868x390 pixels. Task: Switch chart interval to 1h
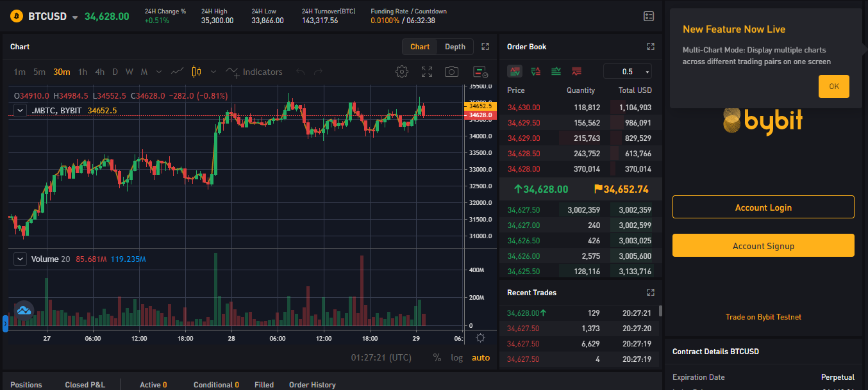pos(83,72)
